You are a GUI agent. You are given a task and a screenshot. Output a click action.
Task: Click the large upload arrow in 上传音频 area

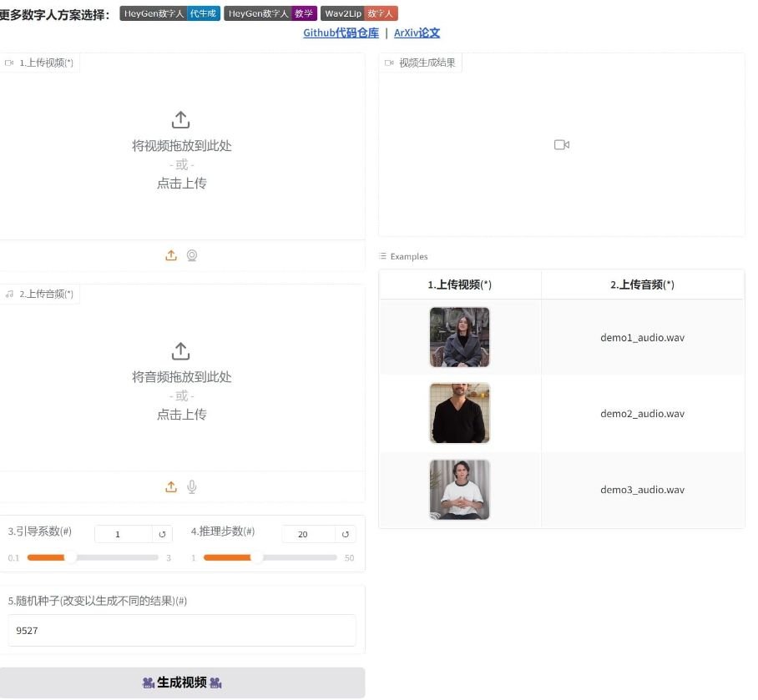[181, 351]
